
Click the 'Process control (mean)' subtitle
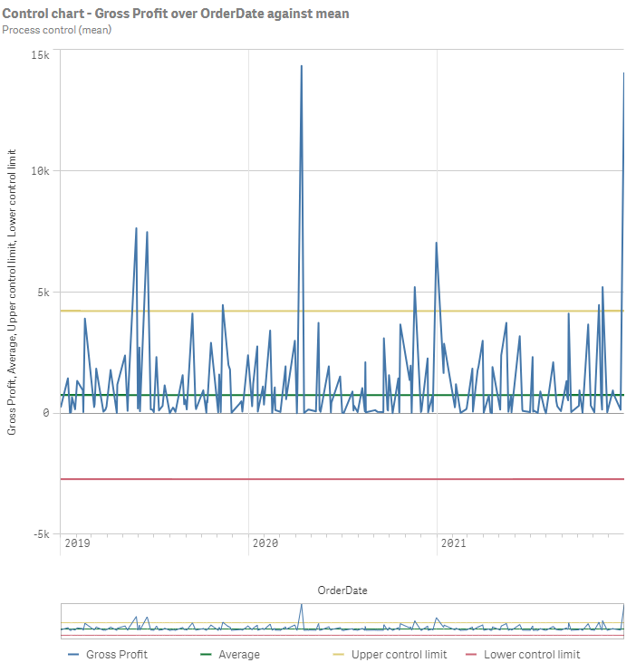point(56,30)
